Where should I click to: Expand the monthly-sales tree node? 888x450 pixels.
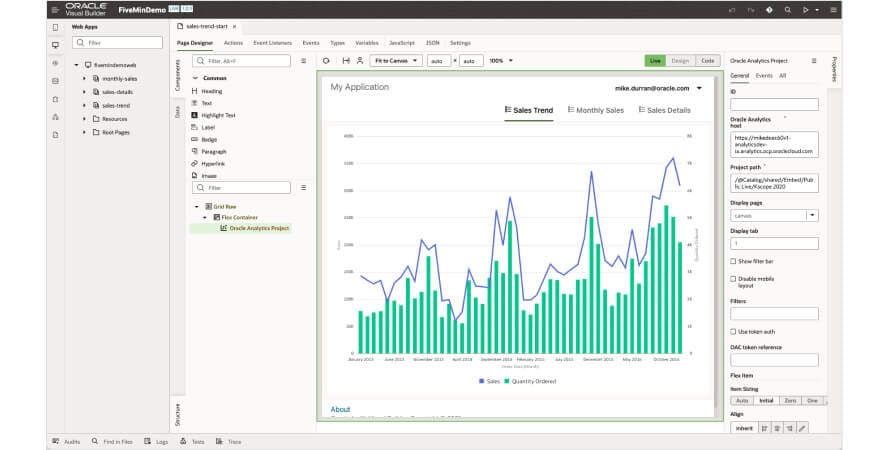point(84,78)
